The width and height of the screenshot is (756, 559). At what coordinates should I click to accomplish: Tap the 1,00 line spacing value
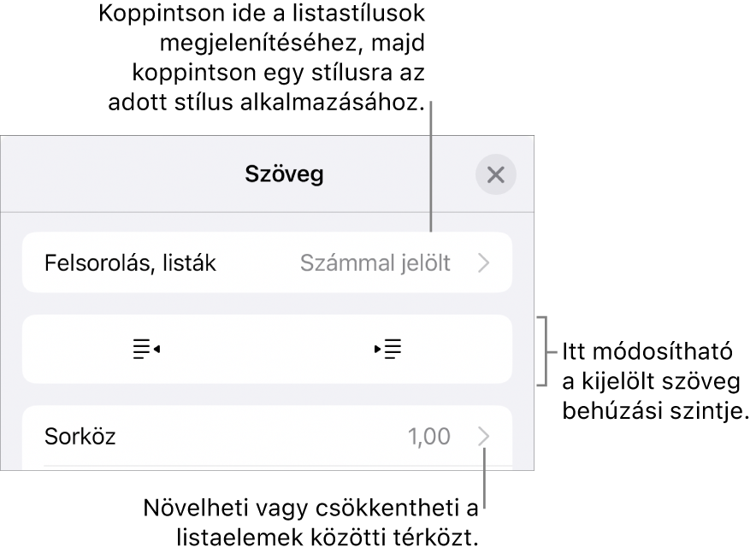point(429,437)
